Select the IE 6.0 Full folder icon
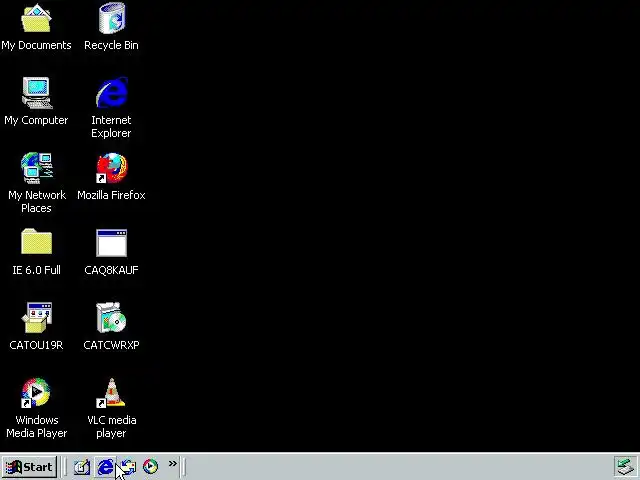Screen dimensions: 640x480 tap(36, 241)
